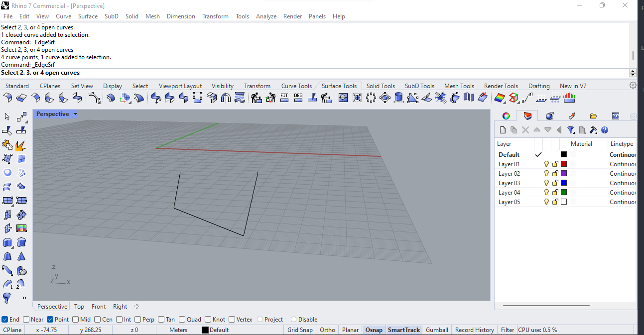Open the Perspective viewport title dropdown arrow
Image resolution: width=644 pixels, height=335 pixels.
click(75, 114)
